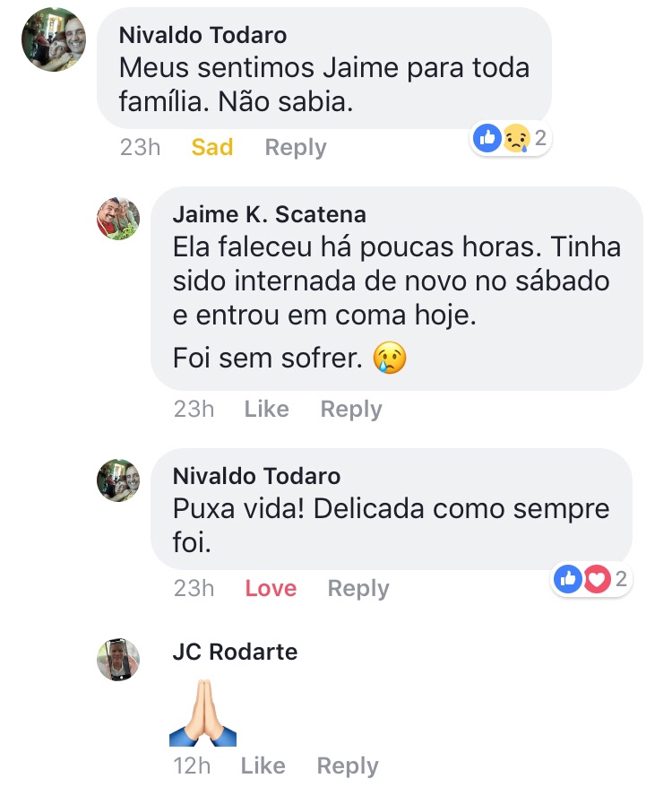Reply to Jaime K. Scatena's comment
Viewport: 672px width, 787px height.
click(351, 410)
